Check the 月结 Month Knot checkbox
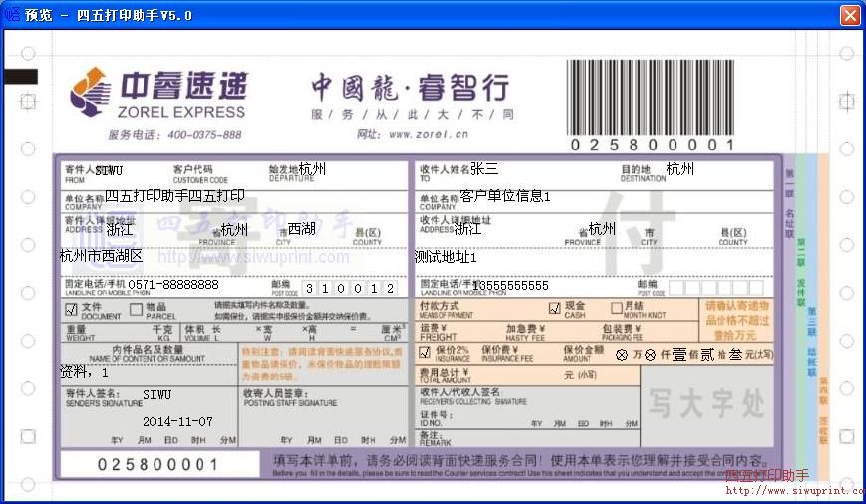 (x=617, y=308)
